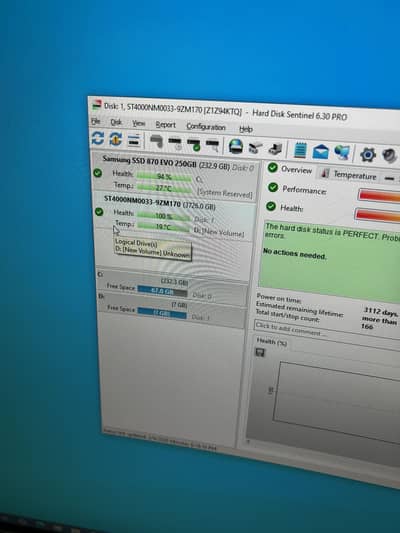Click the disk list panel toggle icon

[134, 140]
